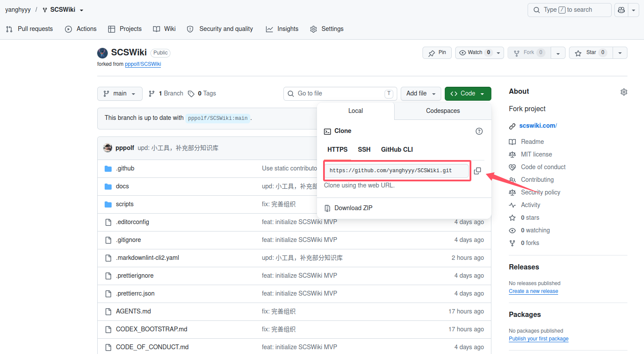
Task: Click the .editorconfig file icon
Action: click(109, 222)
